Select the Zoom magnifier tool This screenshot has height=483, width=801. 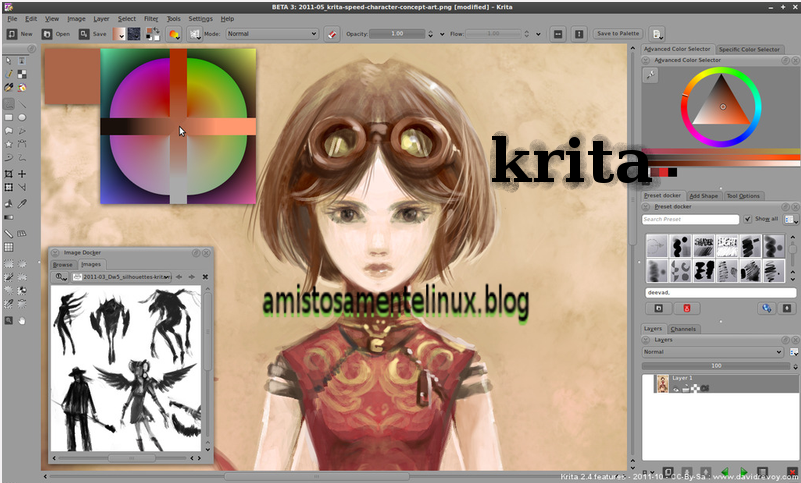(x=9, y=320)
